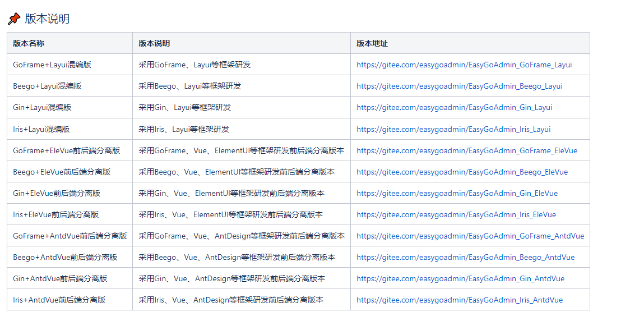The image size is (644, 325).
Task: Open the EasyGoAdmin_Gin_EleVue gitee link
Action: [x=457, y=193]
